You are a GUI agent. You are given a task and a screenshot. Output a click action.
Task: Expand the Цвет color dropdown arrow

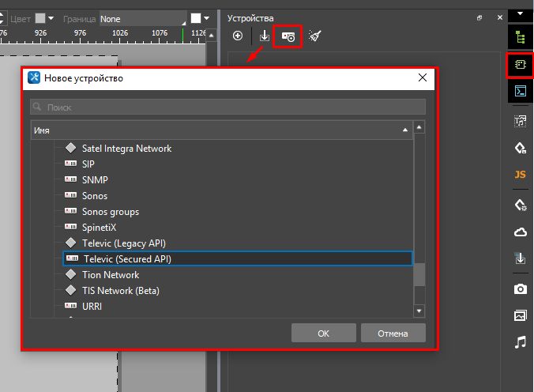[51, 18]
